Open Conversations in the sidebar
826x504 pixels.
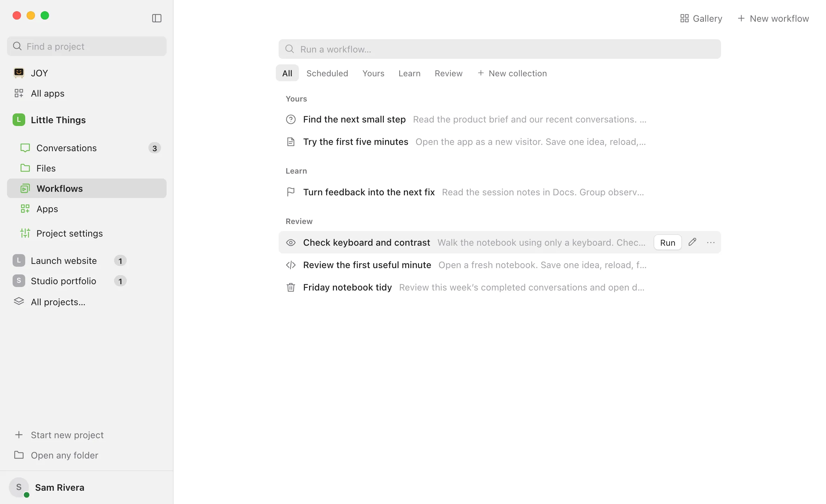[86, 148]
